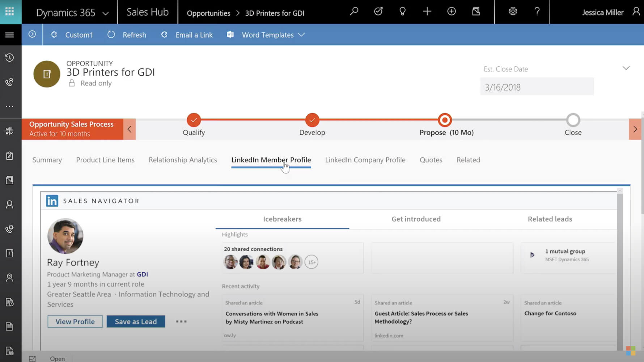
Task: Click the Opportunity Sales Process label
Action: tap(71, 124)
